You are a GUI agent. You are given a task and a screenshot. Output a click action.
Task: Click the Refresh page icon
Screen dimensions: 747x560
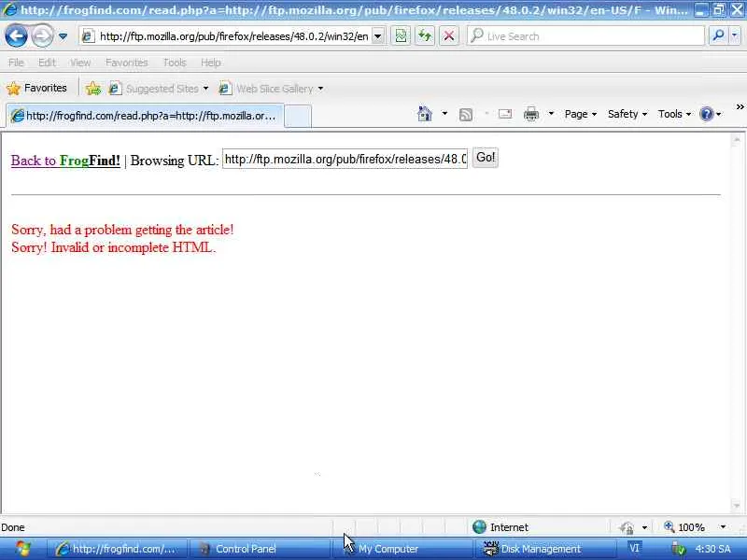tap(425, 36)
